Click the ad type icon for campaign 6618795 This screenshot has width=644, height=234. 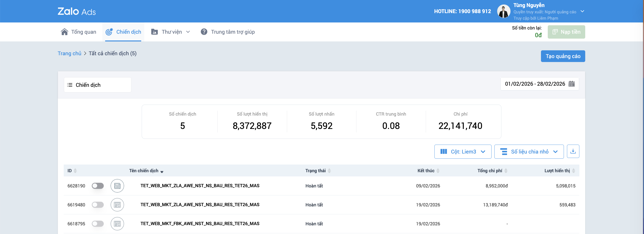tap(117, 224)
